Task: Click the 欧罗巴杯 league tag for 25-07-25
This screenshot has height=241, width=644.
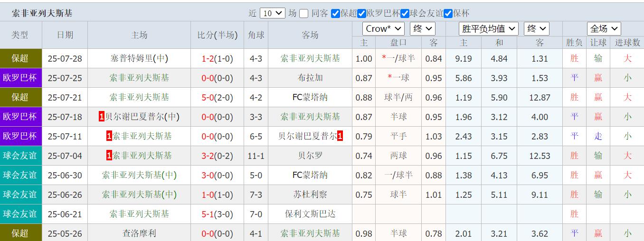Action: pos(20,78)
